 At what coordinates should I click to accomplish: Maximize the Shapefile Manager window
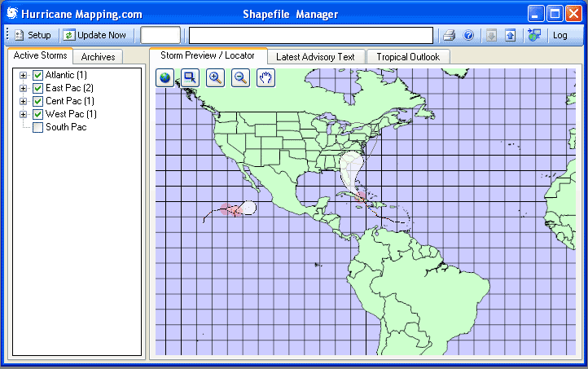[x=555, y=14]
